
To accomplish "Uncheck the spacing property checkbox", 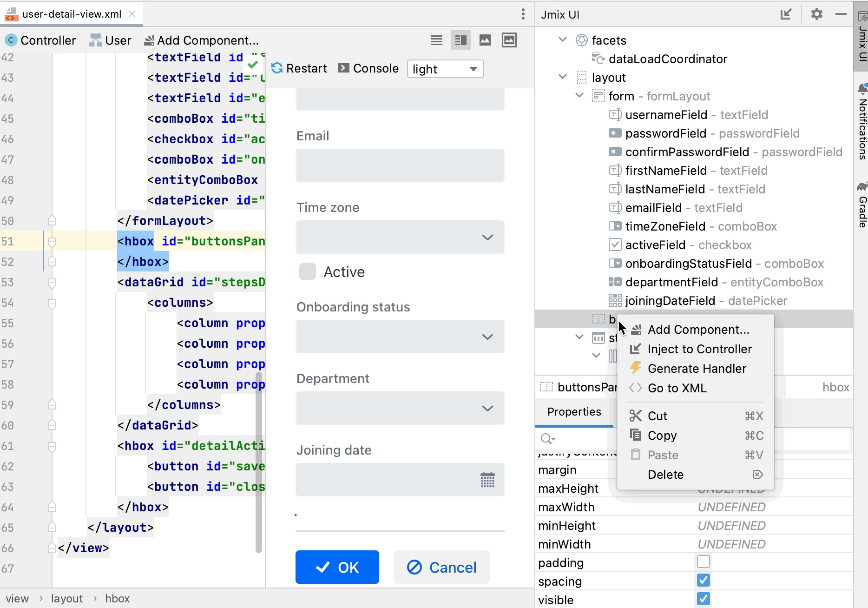I will (x=703, y=581).
